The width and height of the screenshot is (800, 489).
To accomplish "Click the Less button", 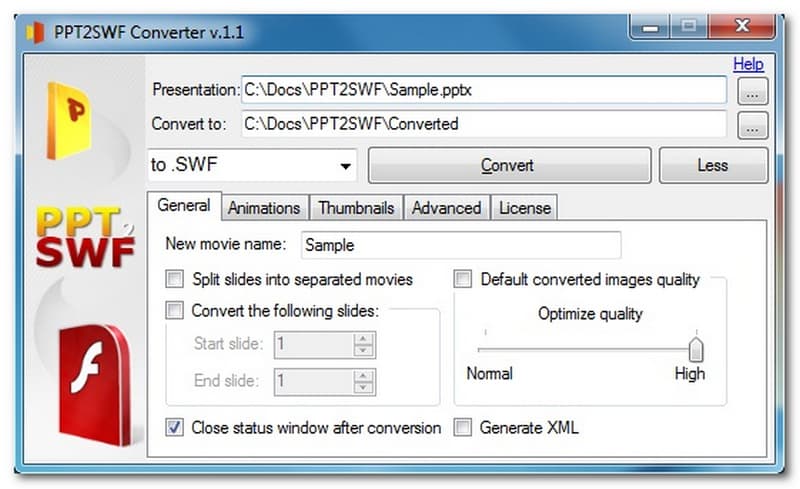I will [x=713, y=166].
